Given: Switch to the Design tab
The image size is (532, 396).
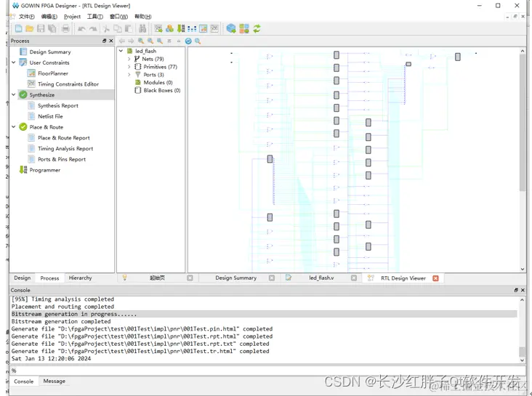Looking at the screenshot, I should click(x=23, y=278).
